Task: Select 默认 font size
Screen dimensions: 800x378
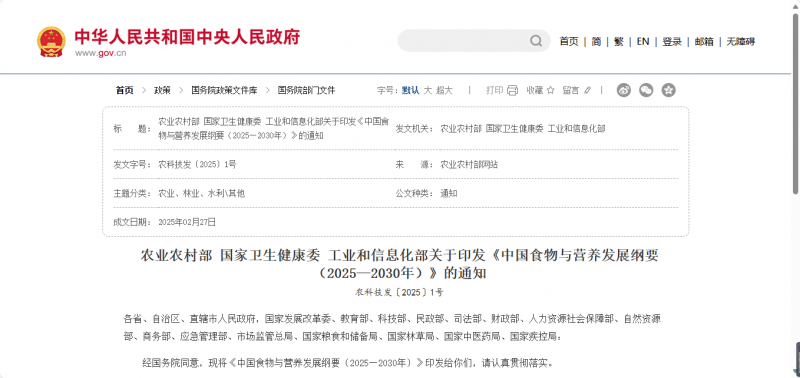Action: [411, 90]
